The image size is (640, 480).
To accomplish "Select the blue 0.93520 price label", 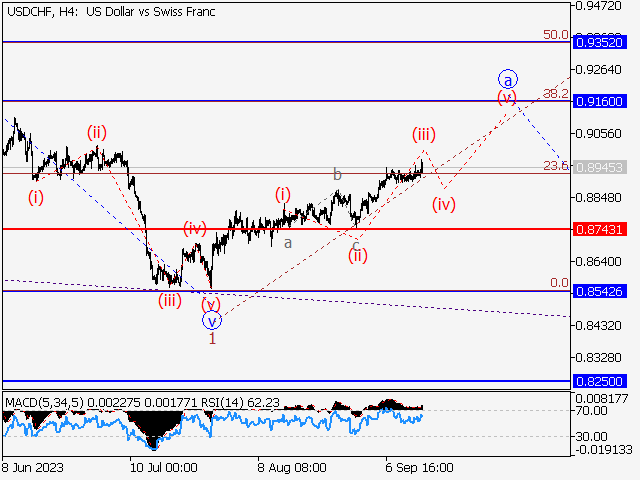I will (600, 42).
